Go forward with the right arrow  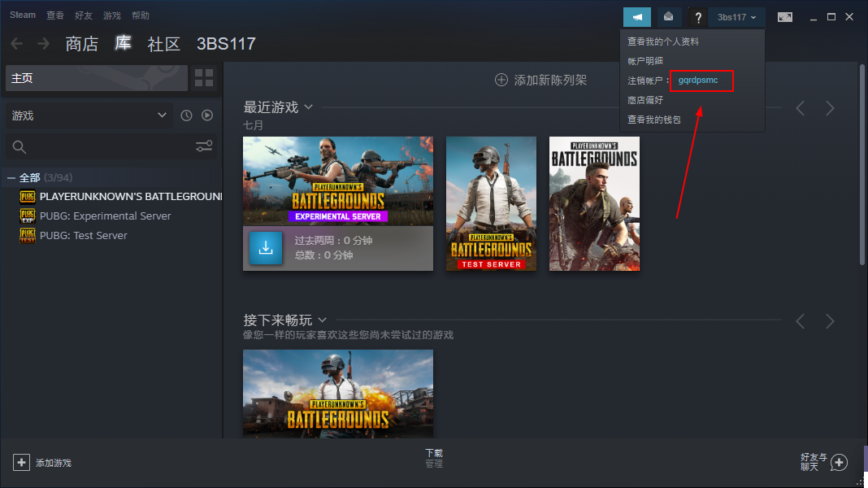click(x=43, y=43)
